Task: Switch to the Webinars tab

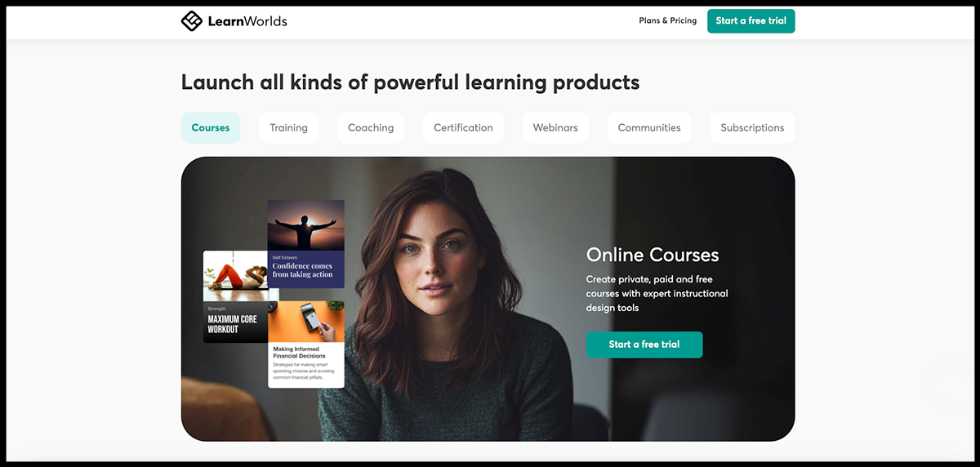Action: [x=555, y=127]
